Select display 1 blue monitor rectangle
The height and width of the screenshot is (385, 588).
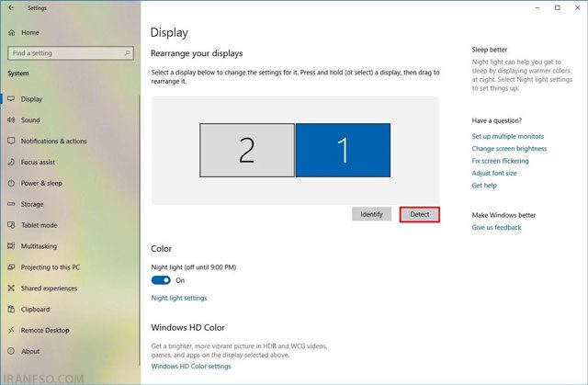tap(343, 151)
